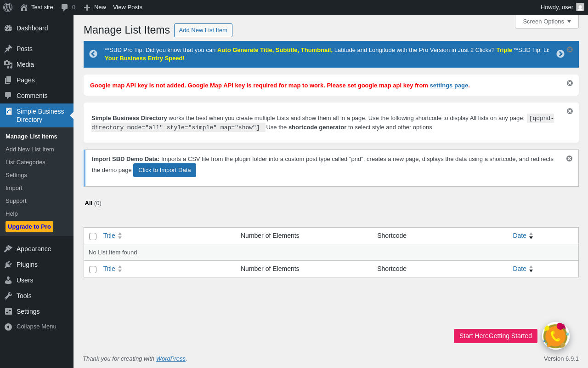Click the Test site name link
The height and width of the screenshot is (368, 588).
42,7
